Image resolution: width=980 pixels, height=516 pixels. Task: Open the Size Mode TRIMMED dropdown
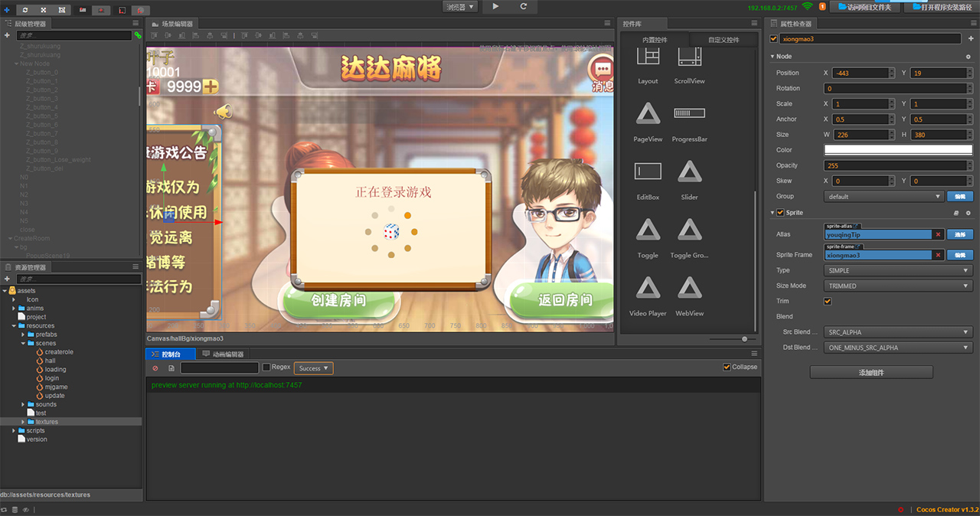tap(897, 286)
